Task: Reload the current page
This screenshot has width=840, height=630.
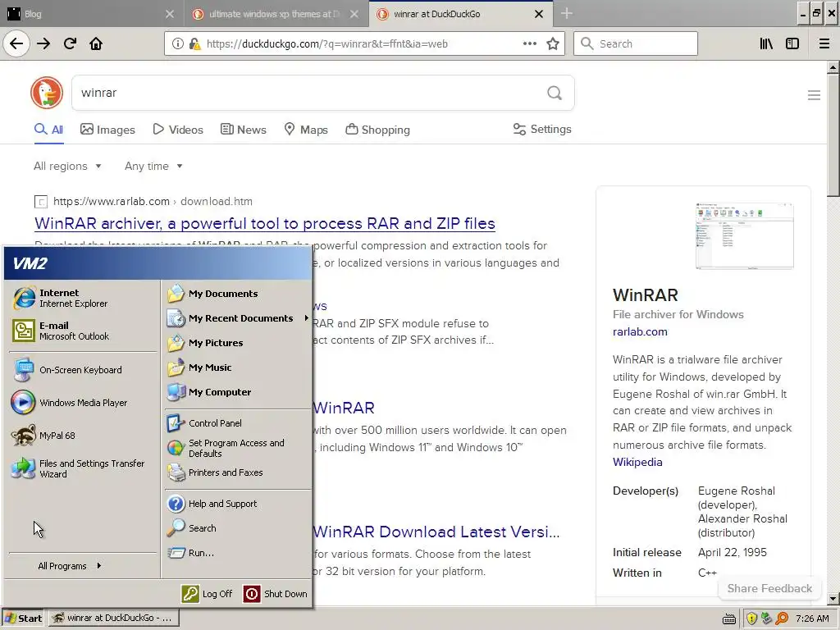Action: 70,43
